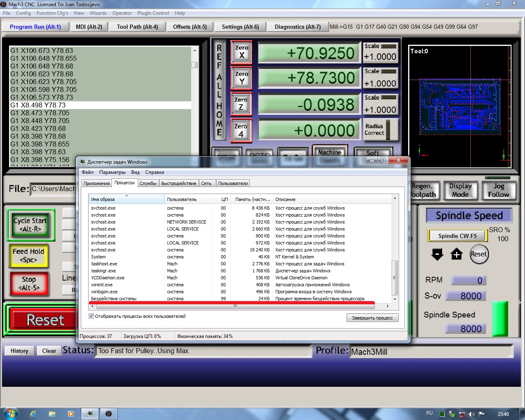
Task: Zero the Y axis
Action: (242, 78)
